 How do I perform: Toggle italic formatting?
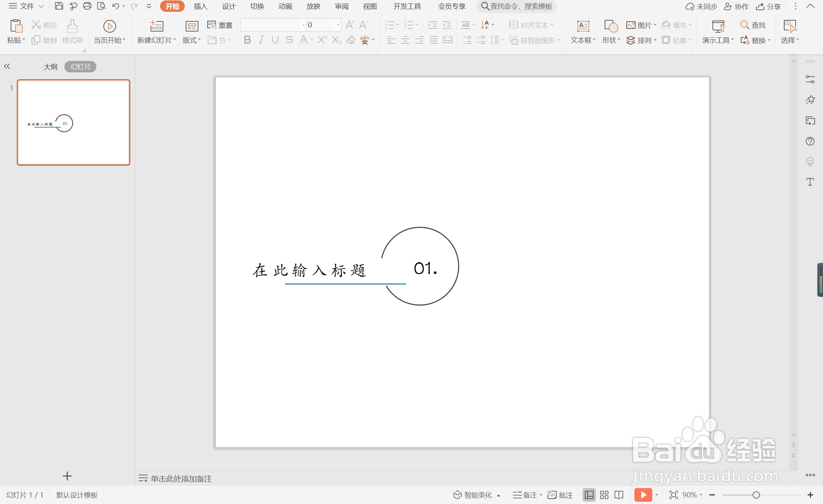point(261,40)
